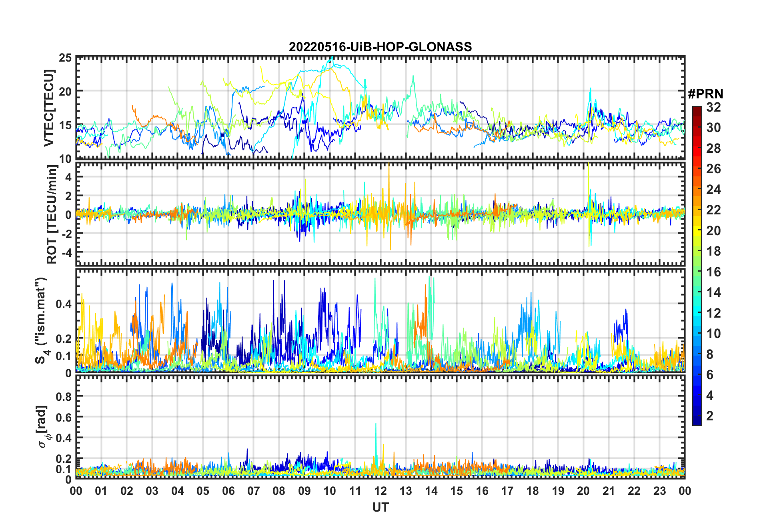Click the -2 tick label on the ROT axis

pos(66,234)
